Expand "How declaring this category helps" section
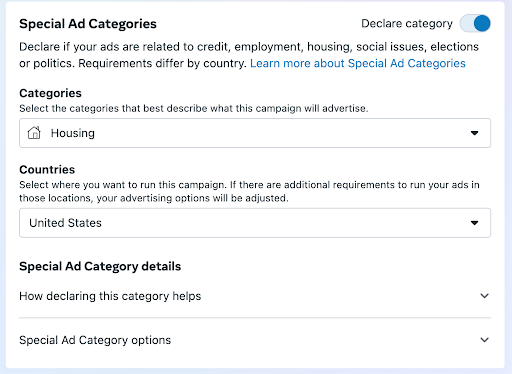Screen dimensions: 512x374 click(255, 296)
